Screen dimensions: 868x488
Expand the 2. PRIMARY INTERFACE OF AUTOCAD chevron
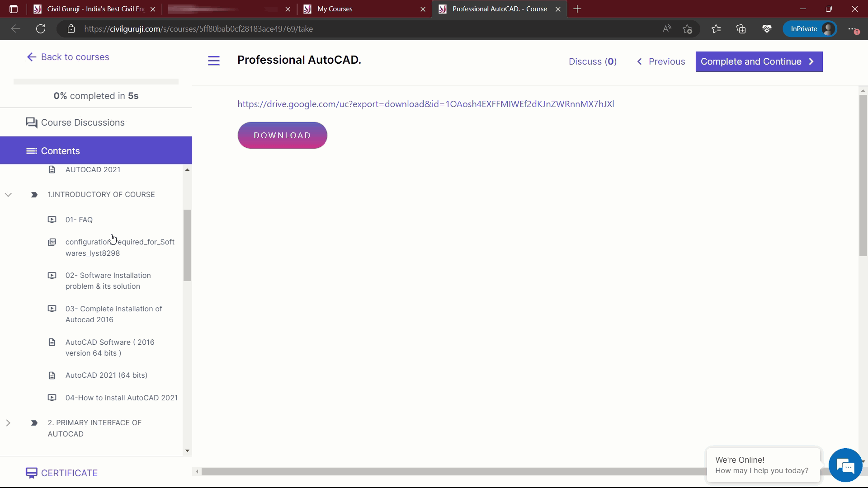pyautogui.click(x=8, y=423)
